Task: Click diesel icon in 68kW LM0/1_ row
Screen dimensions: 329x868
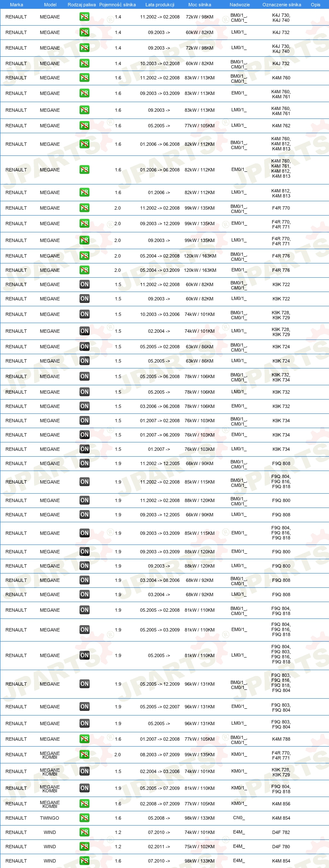Action: [84, 594]
